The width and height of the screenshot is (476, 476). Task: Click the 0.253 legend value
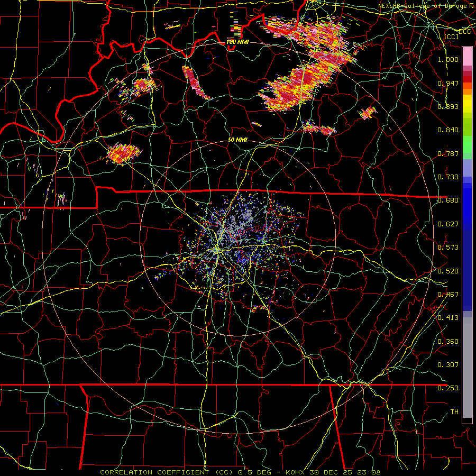(448, 388)
